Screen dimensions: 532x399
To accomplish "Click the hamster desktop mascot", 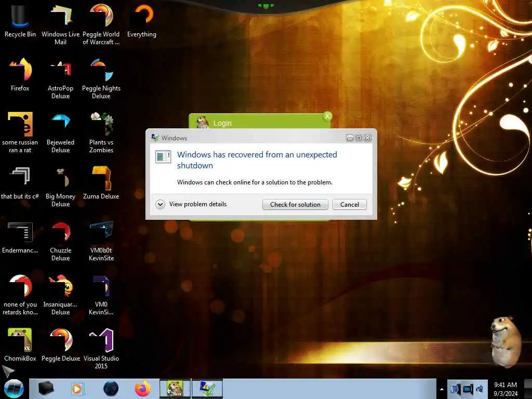I will [506, 341].
